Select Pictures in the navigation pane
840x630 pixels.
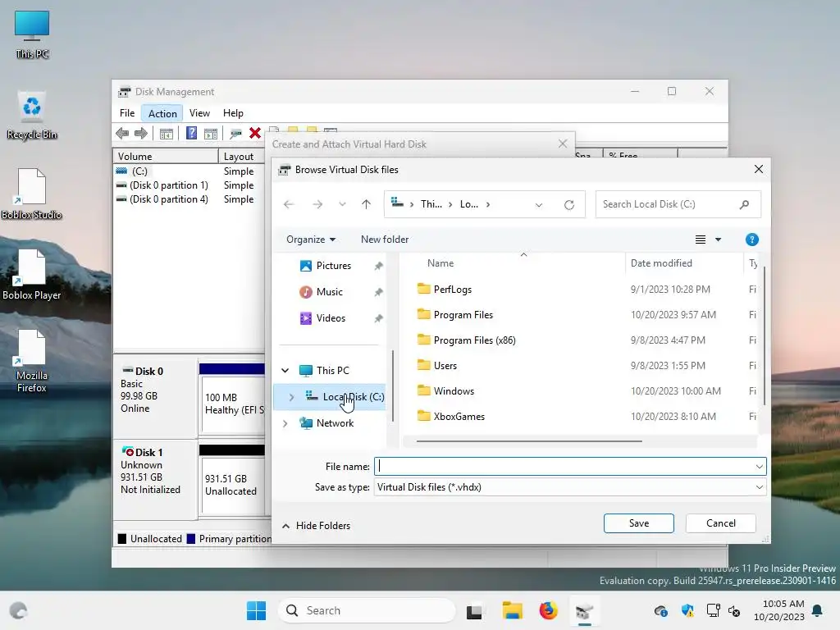[325, 266]
